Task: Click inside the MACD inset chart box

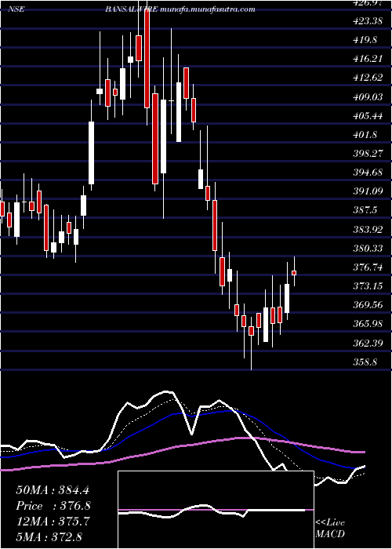Action: [x=216, y=510]
